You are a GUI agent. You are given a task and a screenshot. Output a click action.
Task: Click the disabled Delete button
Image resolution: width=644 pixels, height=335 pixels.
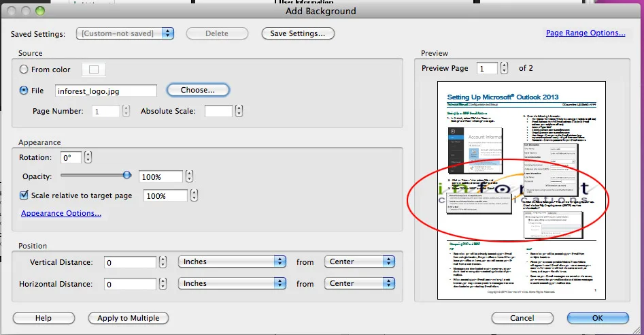[217, 33]
